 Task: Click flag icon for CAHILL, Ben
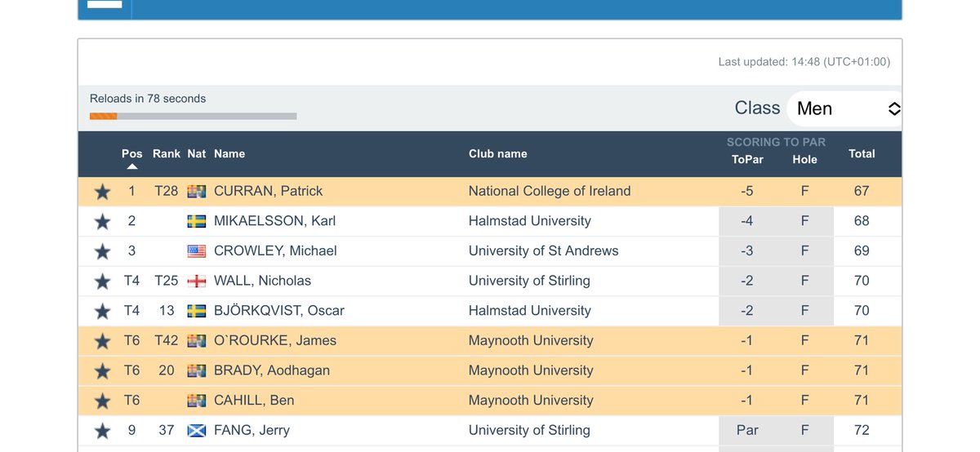pos(196,401)
